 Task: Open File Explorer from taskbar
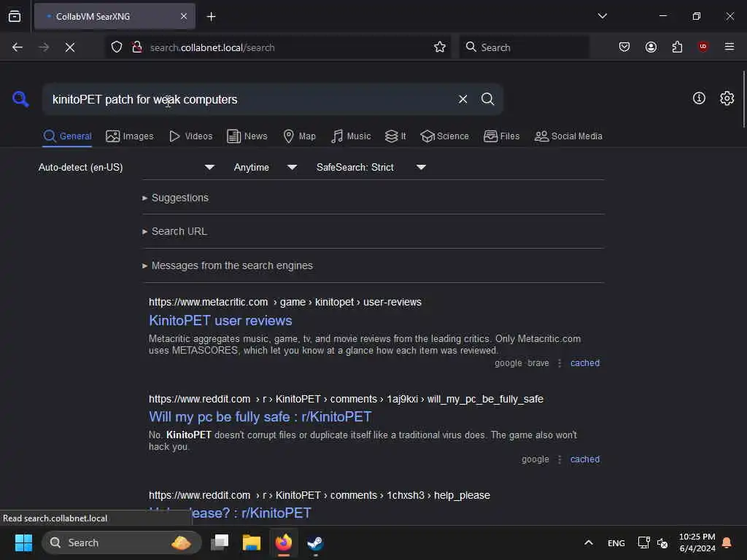tap(251, 542)
